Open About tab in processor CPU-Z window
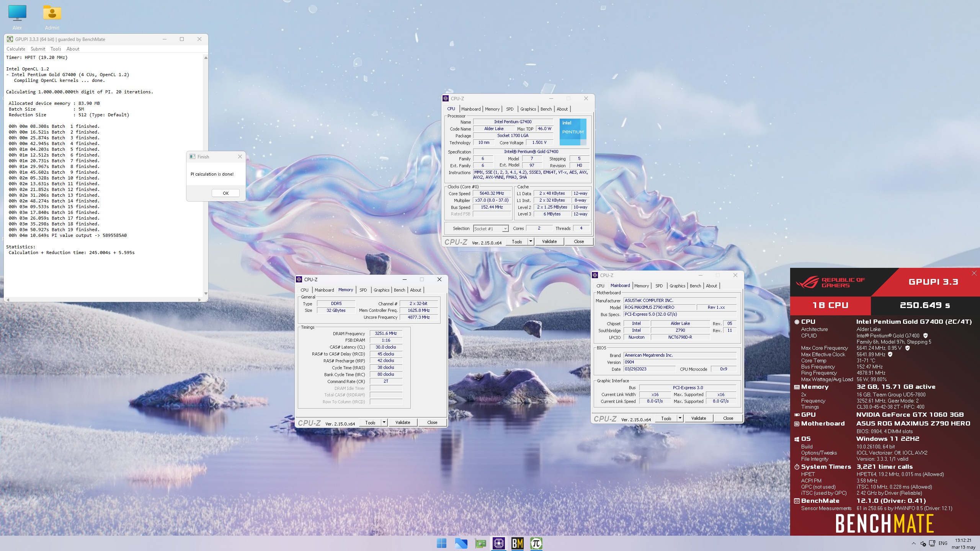Screen dimensions: 980x551 (x=562, y=109)
